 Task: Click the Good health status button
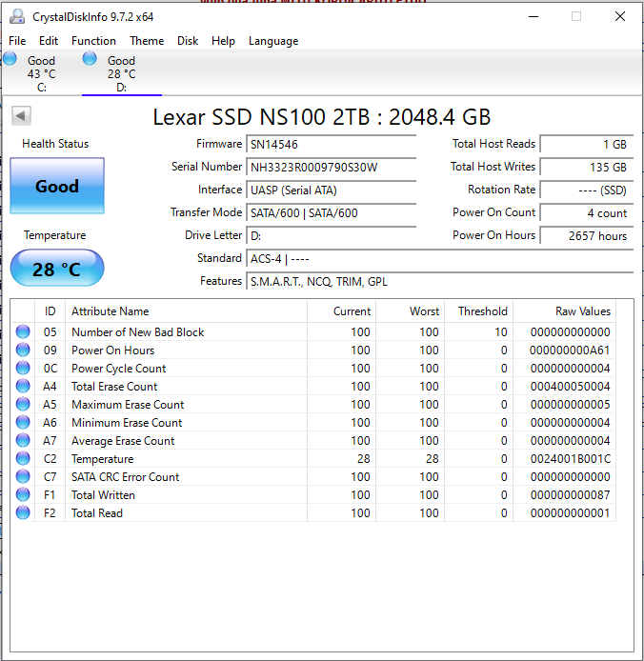57,187
